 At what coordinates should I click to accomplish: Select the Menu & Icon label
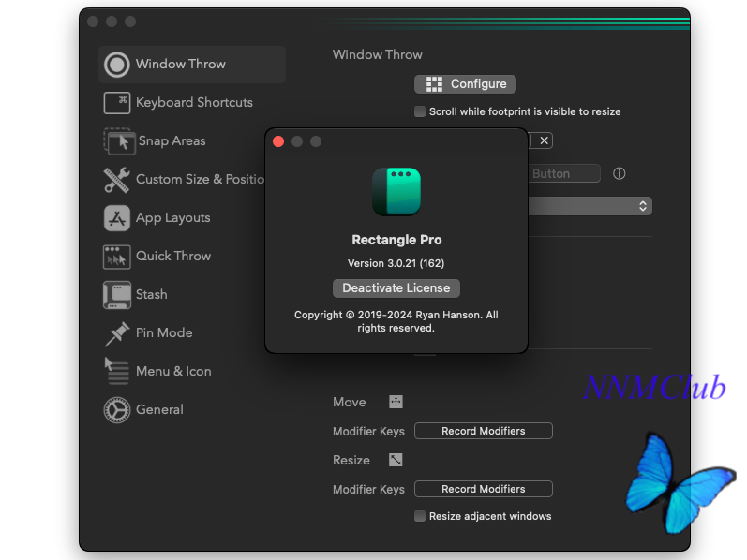pyautogui.click(x=173, y=372)
